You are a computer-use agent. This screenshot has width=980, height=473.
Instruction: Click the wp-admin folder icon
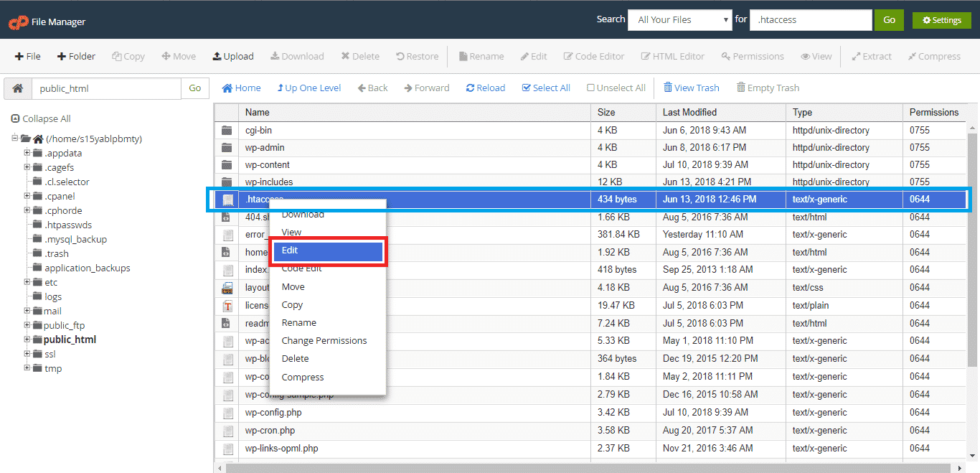click(x=227, y=147)
